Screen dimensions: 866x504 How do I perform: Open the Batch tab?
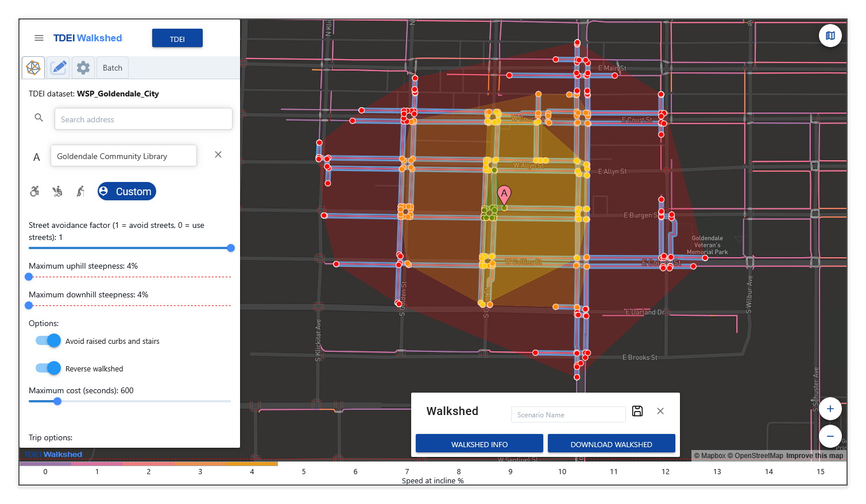coord(113,68)
